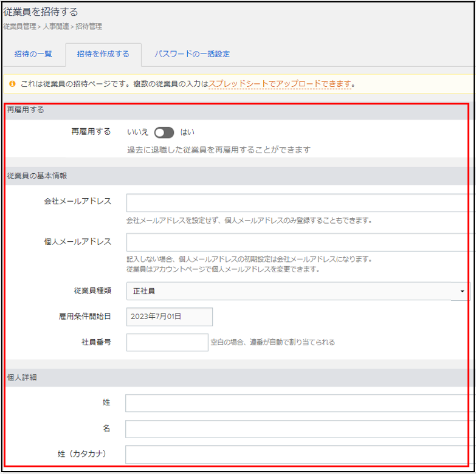Focus the 会社メールアドレス input field
The height and width of the screenshot is (474, 476).
(298, 203)
